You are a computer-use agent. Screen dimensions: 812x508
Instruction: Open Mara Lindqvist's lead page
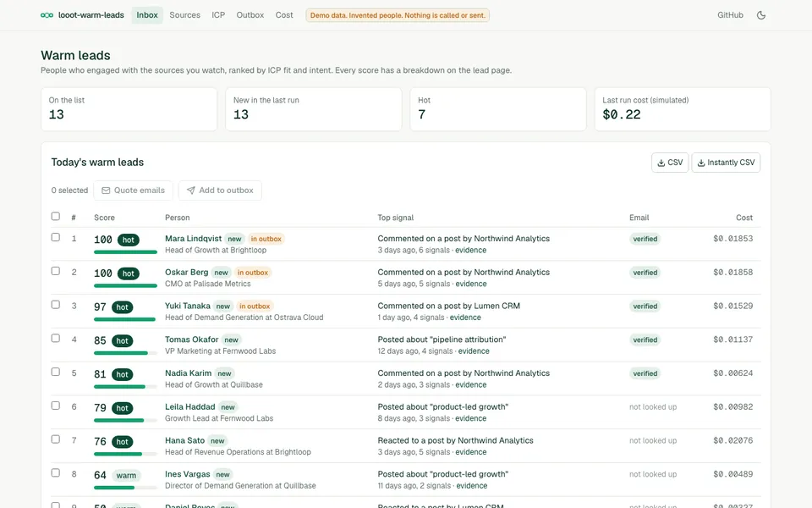(193, 239)
